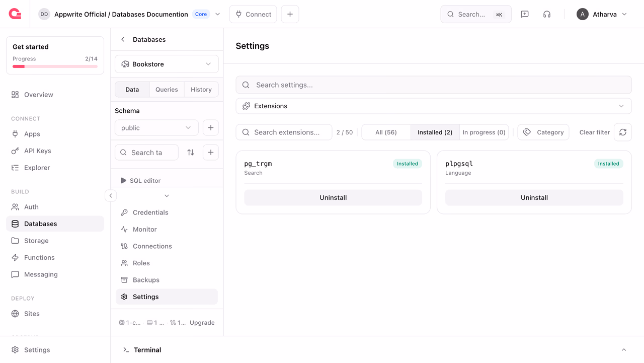Uninstall the pg_trgm extension
The image size is (644, 363).
tap(333, 197)
